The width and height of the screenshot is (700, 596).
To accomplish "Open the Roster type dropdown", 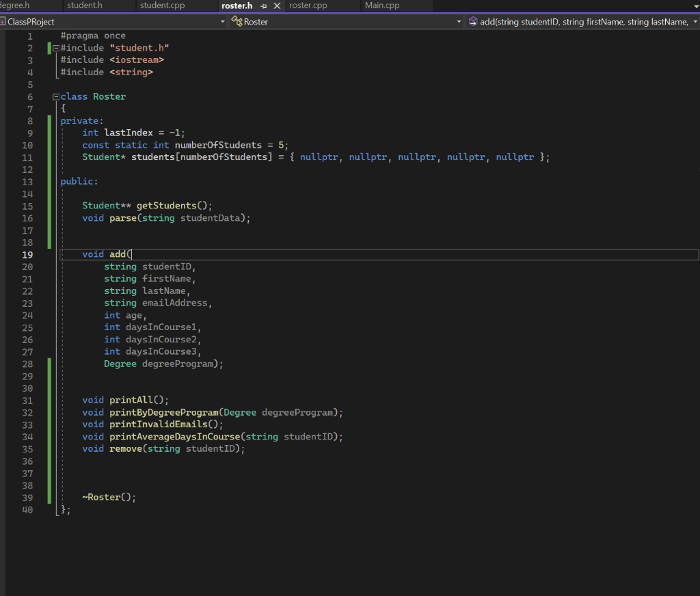I will click(x=459, y=21).
